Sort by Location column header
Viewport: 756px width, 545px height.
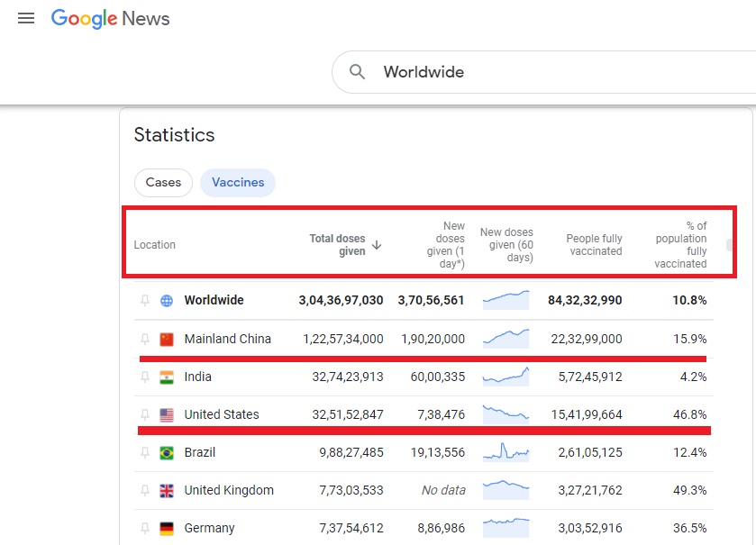[x=155, y=245]
